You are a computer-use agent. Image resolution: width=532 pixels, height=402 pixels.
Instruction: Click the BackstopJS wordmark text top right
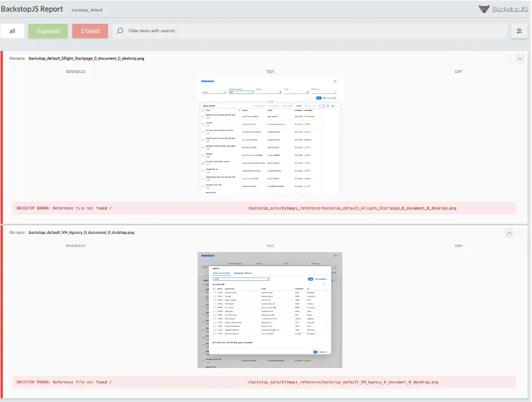coord(510,9)
